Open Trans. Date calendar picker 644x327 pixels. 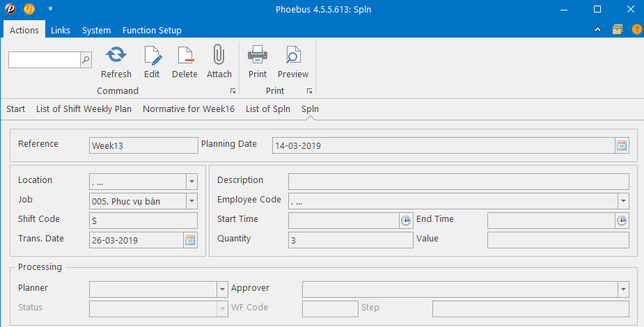[x=190, y=240]
